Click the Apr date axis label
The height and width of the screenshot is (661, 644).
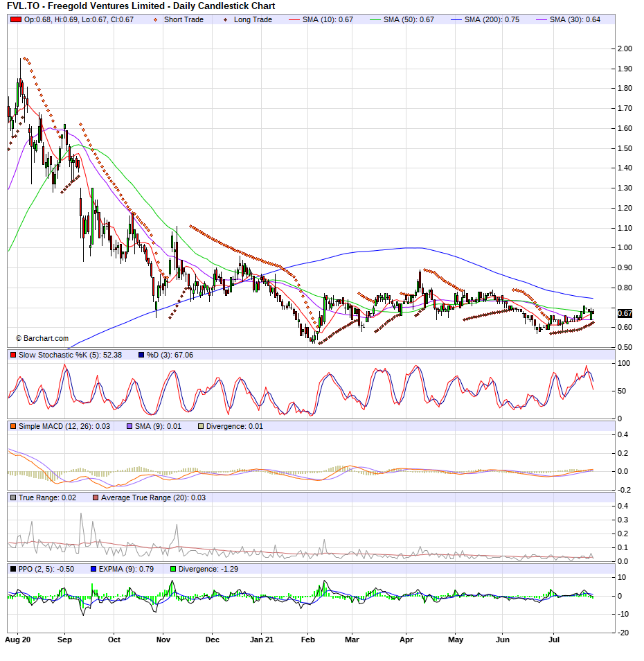[406, 640]
